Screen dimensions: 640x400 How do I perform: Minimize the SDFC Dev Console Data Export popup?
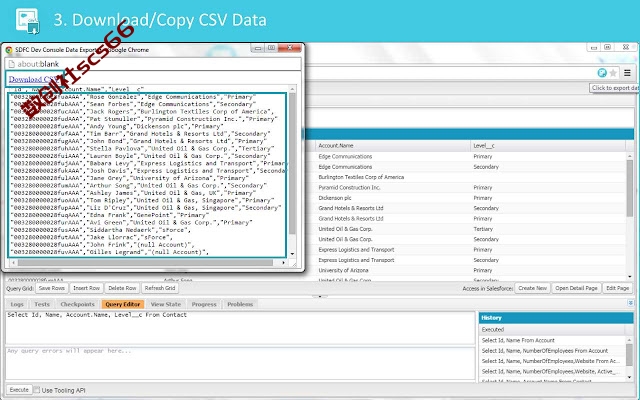pyautogui.click(x=257, y=48)
